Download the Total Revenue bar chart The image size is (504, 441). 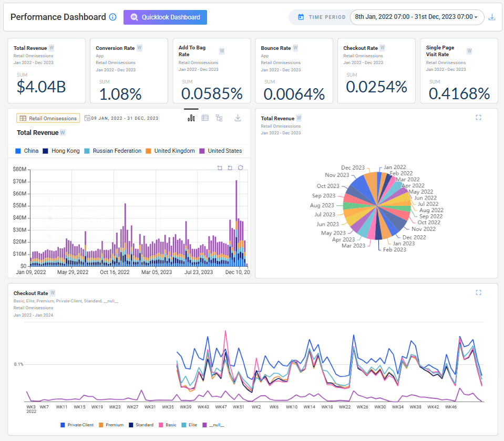pos(238,118)
